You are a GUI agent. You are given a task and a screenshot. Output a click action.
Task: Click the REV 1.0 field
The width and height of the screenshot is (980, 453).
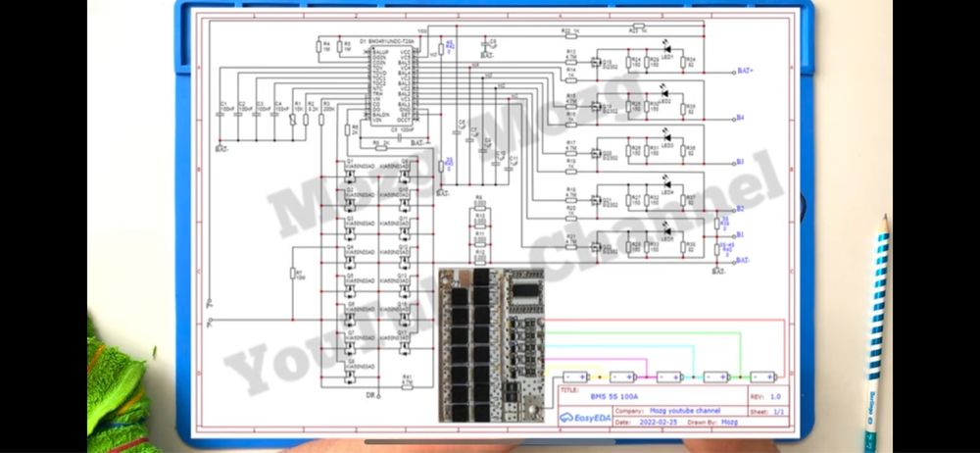click(x=768, y=396)
